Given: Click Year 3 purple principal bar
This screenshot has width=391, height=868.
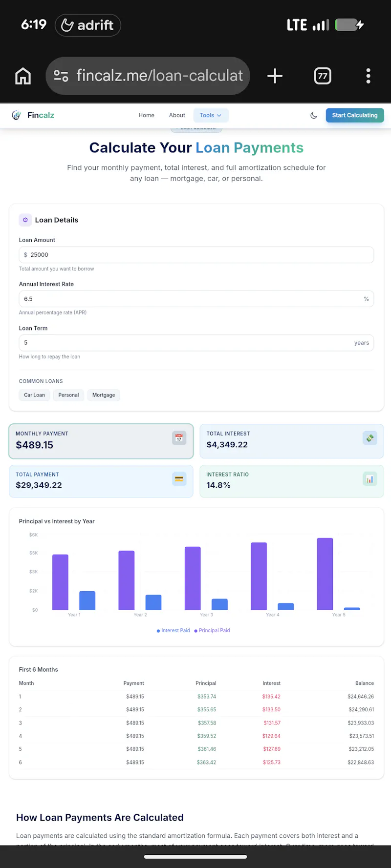Looking at the screenshot, I should point(193,578).
